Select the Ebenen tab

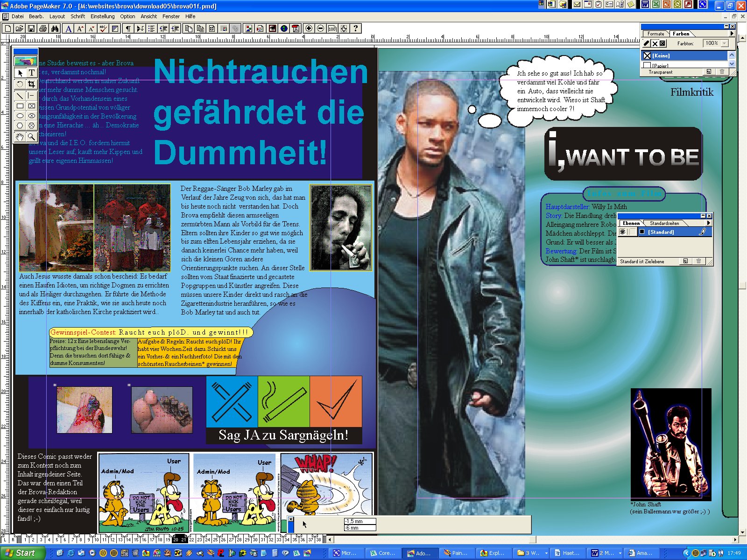pyautogui.click(x=631, y=223)
